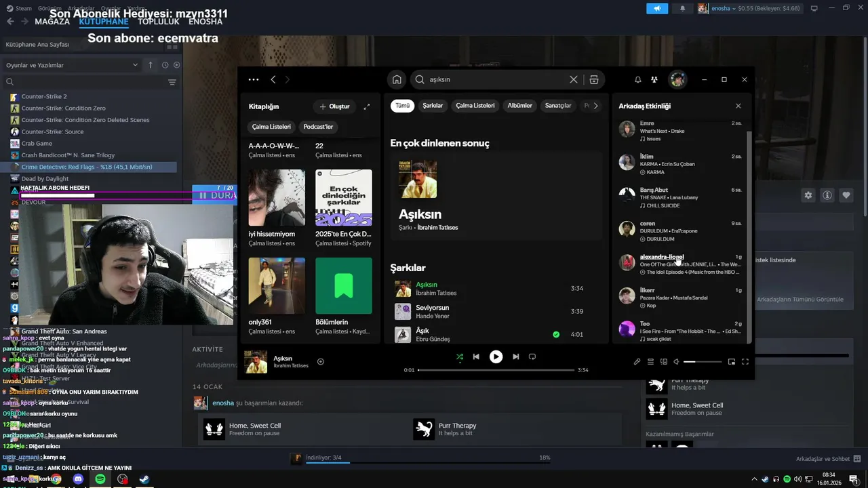Add Aşıksın to Liked Songs plus icon
The width and height of the screenshot is (868, 488).
tap(321, 361)
